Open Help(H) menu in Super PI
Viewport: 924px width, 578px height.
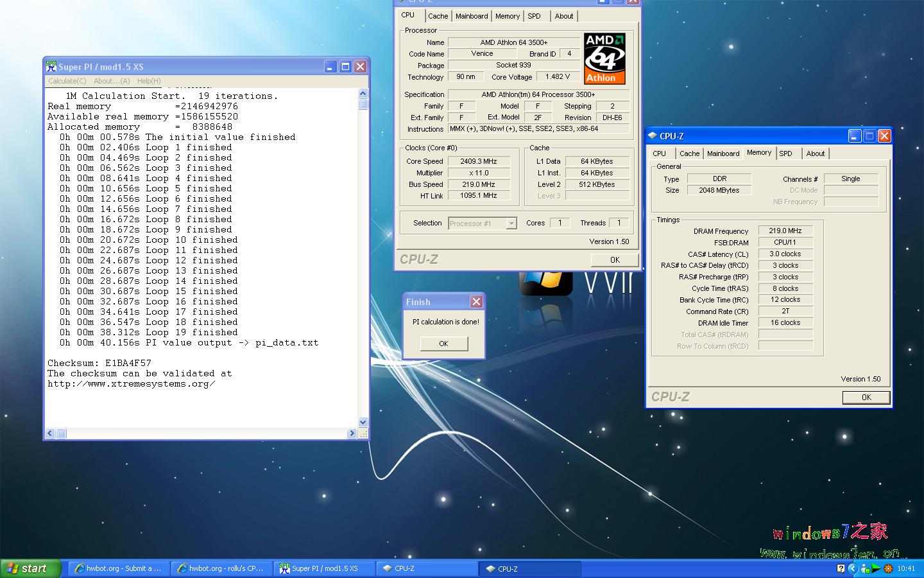(x=149, y=81)
